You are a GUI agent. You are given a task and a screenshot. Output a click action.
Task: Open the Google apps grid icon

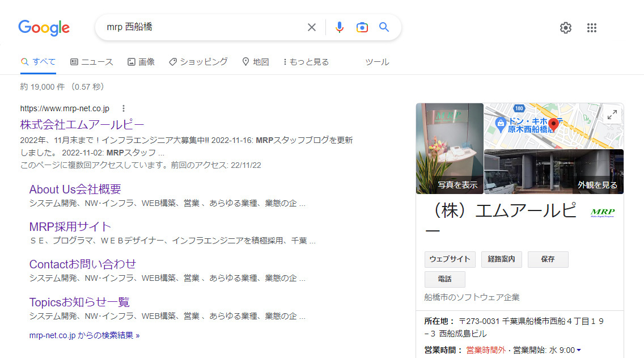pyautogui.click(x=592, y=28)
